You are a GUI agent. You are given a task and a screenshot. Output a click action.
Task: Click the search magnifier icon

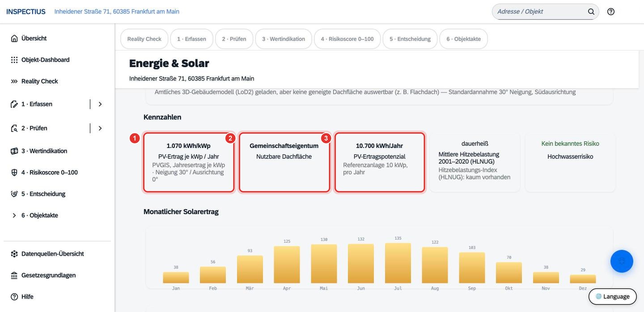click(591, 12)
